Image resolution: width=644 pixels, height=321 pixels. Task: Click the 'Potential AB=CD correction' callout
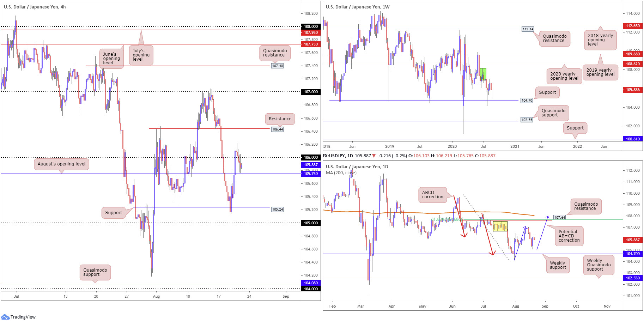569,236
